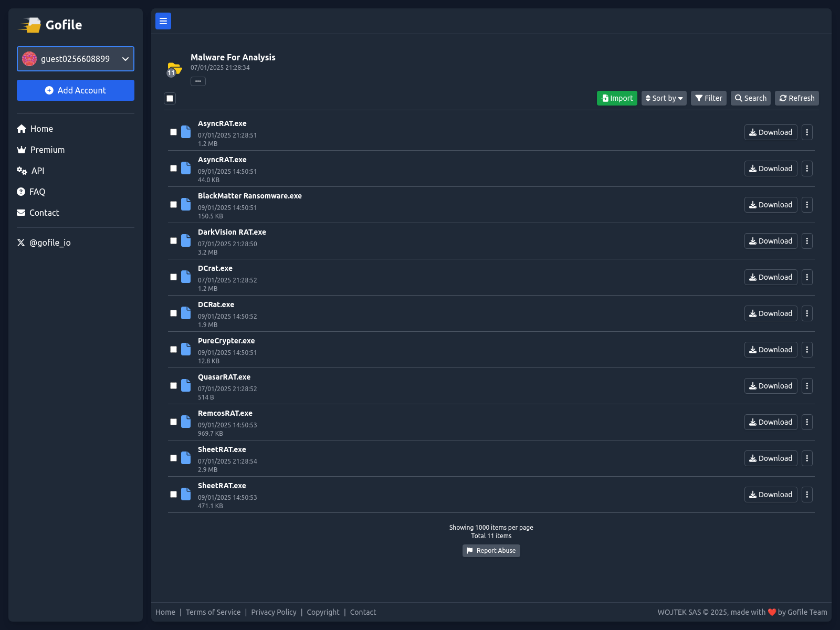Viewport: 840px width, 630px height.
Task: Open the API sidebar item
Action: pos(30,171)
